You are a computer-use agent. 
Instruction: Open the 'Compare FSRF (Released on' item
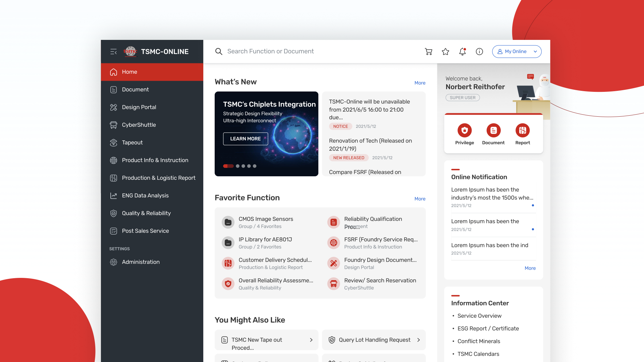click(365, 172)
